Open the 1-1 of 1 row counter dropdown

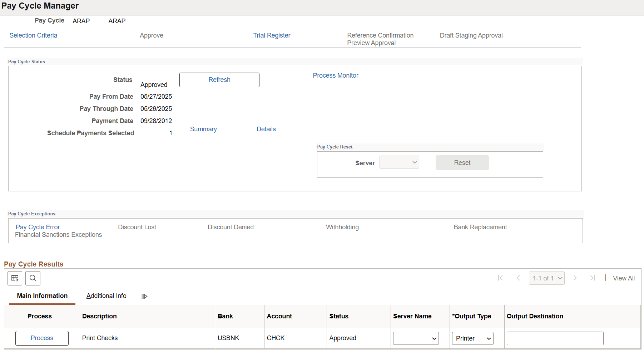coord(546,278)
